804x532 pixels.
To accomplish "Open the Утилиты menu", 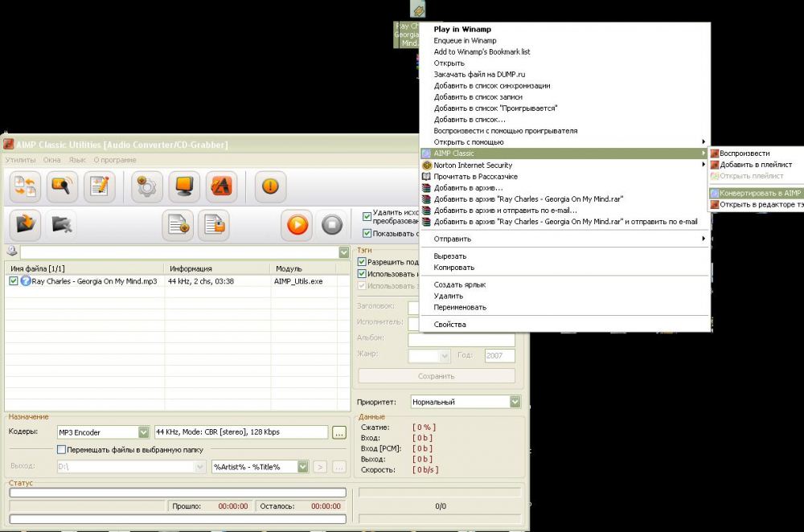I will (21, 160).
